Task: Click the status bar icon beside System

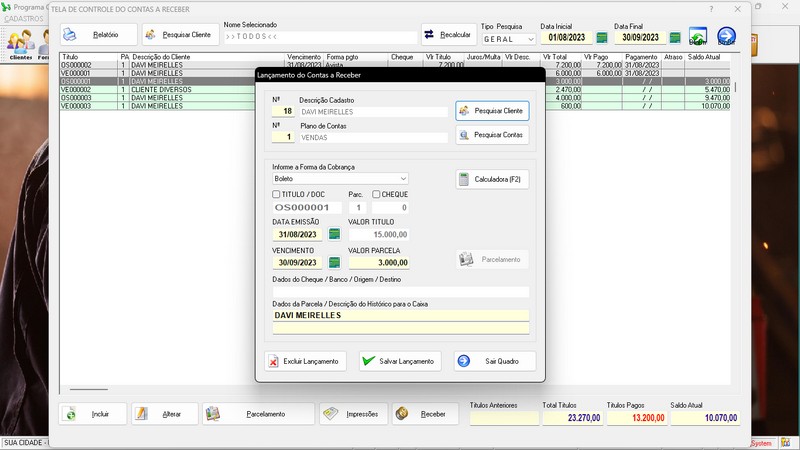Action: pos(786,443)
